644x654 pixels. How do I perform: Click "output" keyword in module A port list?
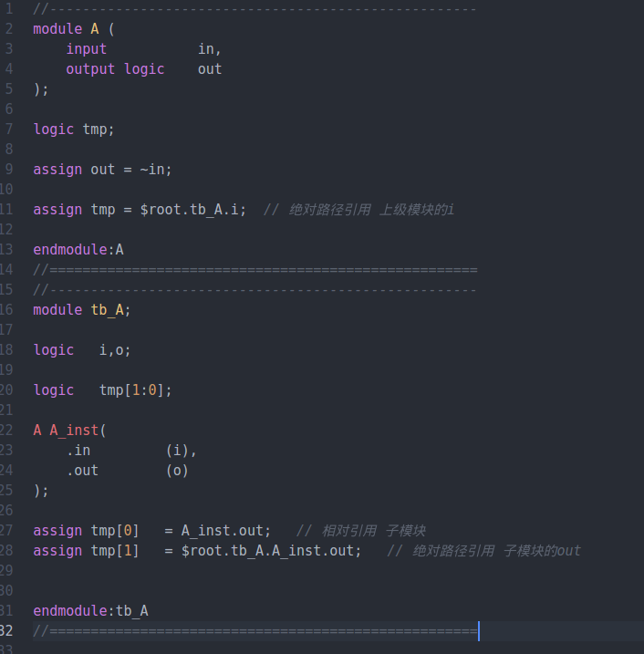coord(90,68)
